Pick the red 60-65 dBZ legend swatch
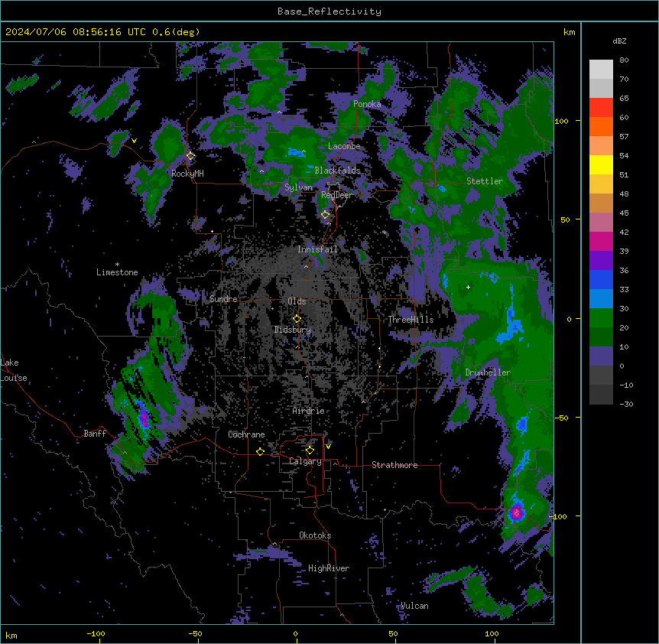This screenshot has width=659, height=644. tap(601, 108)
